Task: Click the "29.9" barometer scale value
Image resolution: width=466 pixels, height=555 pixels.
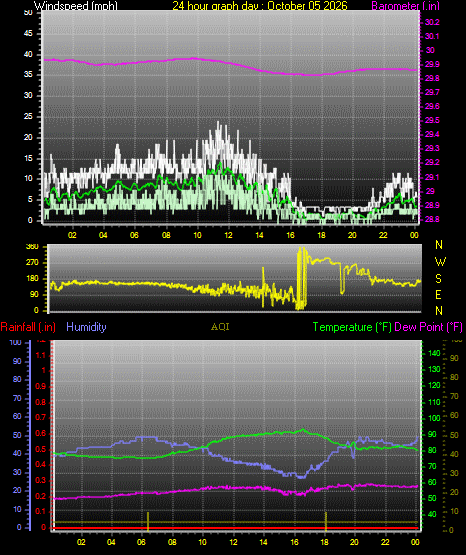Action: [432, 64]
